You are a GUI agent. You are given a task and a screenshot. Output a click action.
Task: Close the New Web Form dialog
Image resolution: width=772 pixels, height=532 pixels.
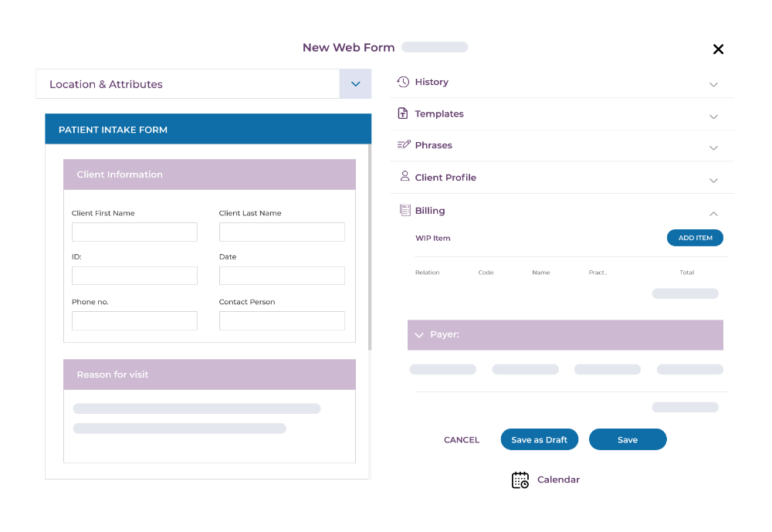pos(718,49)
